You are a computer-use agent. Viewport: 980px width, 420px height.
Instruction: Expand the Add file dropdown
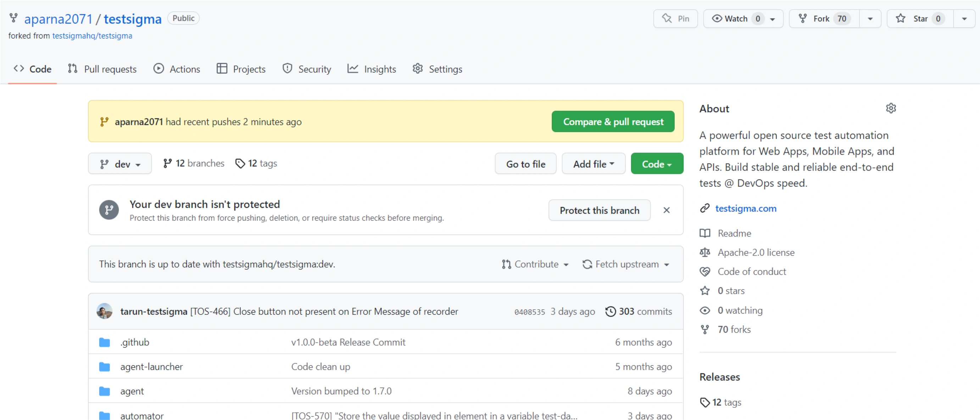593,164
